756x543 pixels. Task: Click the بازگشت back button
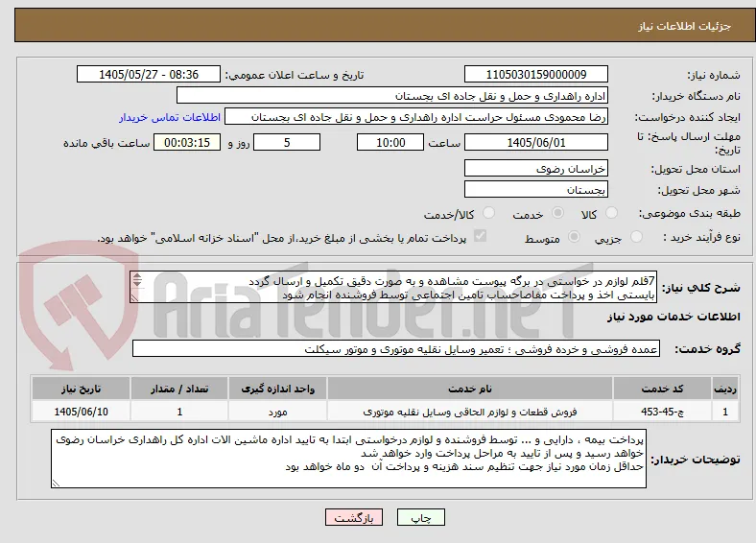point(354,517)
